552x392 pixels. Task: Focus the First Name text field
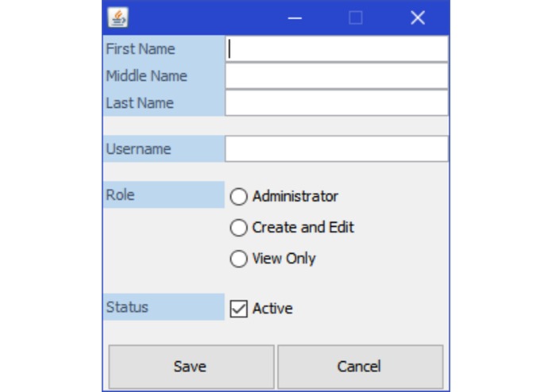(x=337, y=49)
